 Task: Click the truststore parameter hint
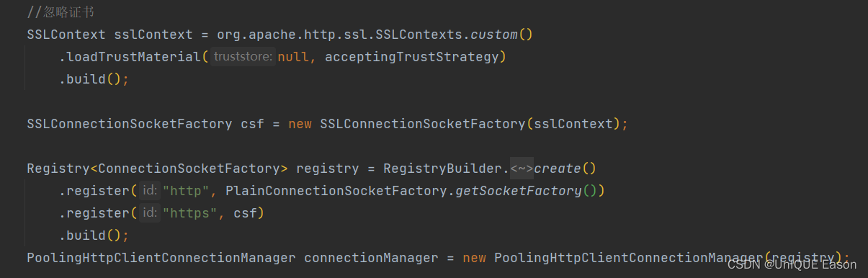point(243,56)
